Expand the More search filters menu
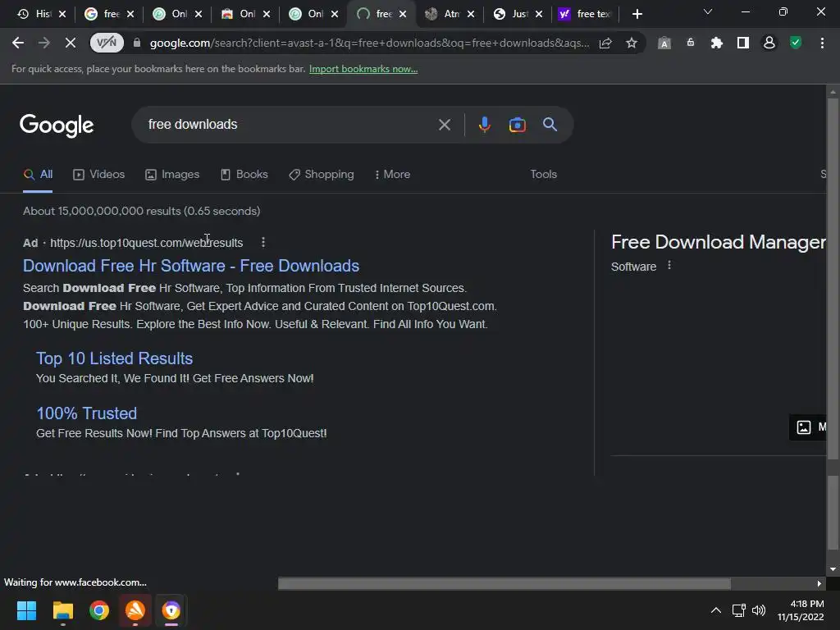This screenshot has height=630, width=840. pos(393,174)
